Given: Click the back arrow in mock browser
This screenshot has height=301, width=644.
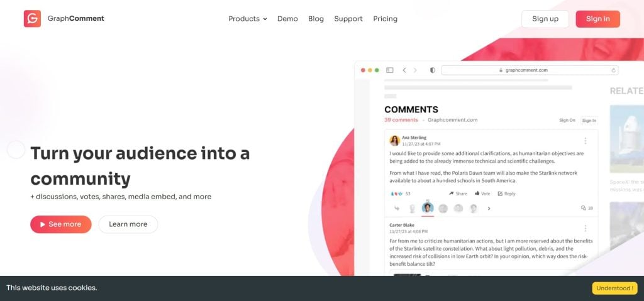Looking at the screenshot, I should point(404,70).
